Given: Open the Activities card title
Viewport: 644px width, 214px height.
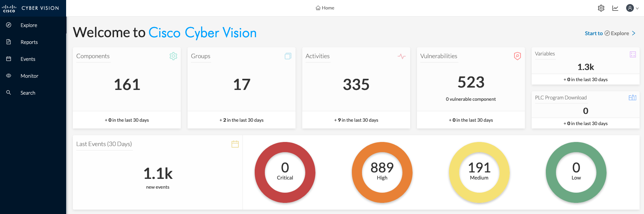Looking at the screenshot, I should tap(317, 56).
